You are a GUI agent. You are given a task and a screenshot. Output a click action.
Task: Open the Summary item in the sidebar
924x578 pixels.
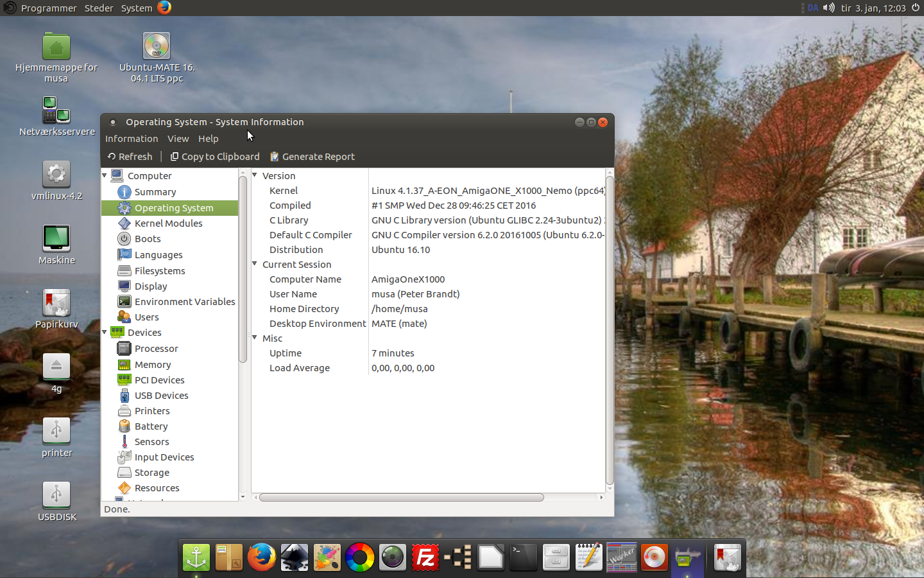(x=155, y=192)
